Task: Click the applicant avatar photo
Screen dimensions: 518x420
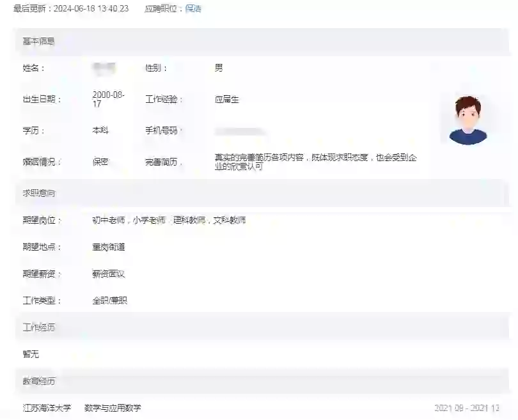Action: [469, 118]
